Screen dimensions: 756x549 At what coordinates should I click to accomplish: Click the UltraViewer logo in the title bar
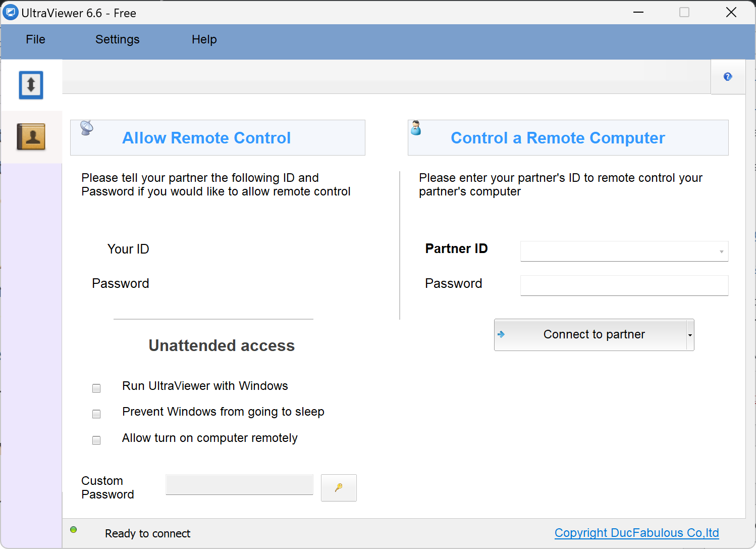10,12
